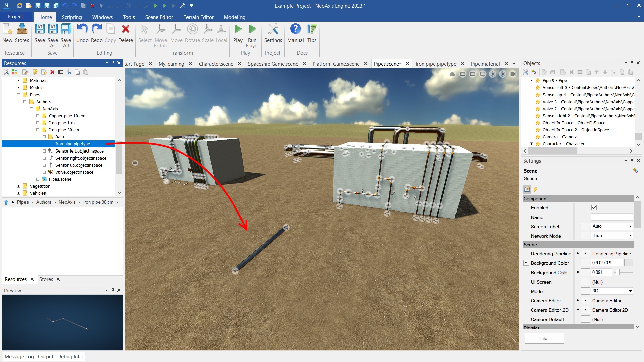The height and width of the screenshot is (362, 644).
Task: Collapse the Iron pipe 30 cm folder
Action: tap(38, 130)
